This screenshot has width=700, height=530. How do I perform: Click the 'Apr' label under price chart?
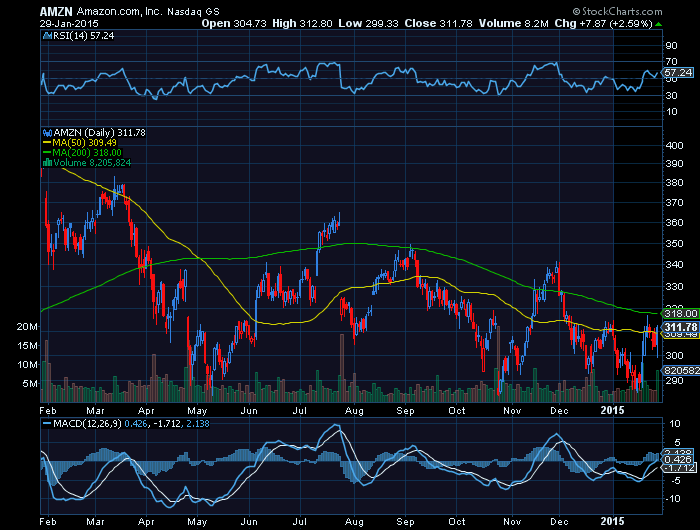coord(146,410)
